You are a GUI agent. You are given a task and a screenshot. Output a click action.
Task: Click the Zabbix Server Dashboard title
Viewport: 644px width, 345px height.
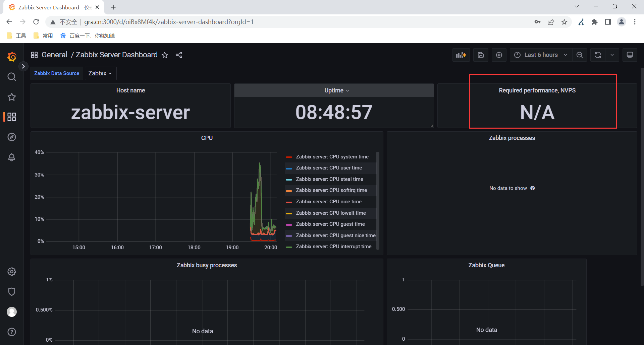[117, 55]
